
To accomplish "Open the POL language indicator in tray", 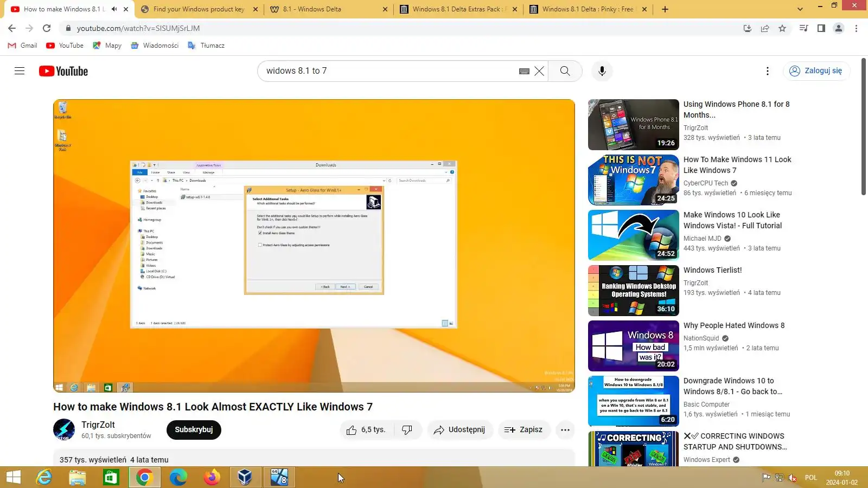I will coord(811,478).
